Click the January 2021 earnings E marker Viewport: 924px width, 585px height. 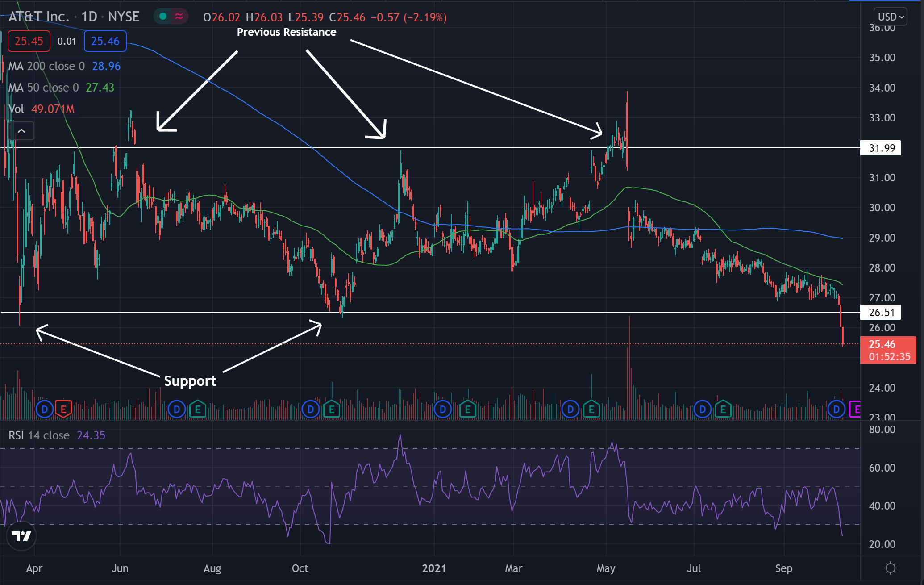pos(468,409)
